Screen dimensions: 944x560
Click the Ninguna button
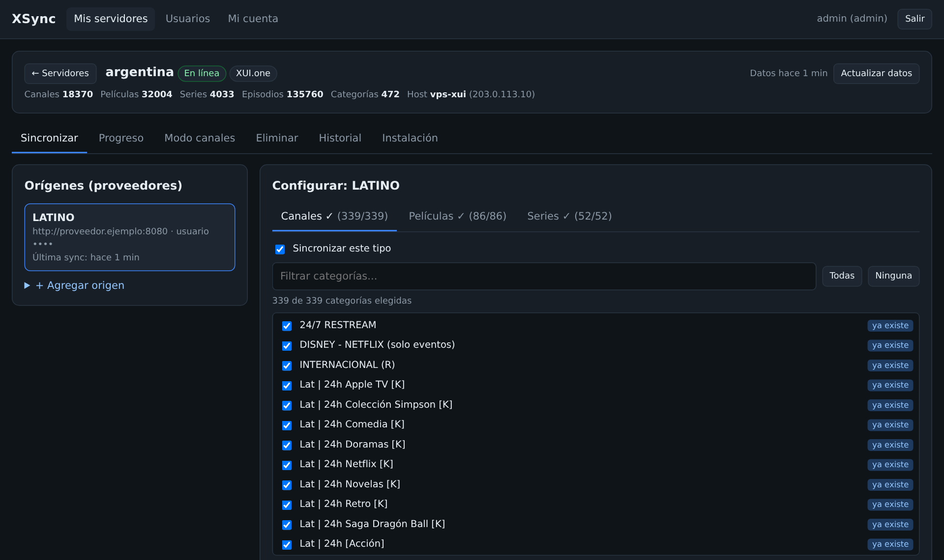point(893,276)
